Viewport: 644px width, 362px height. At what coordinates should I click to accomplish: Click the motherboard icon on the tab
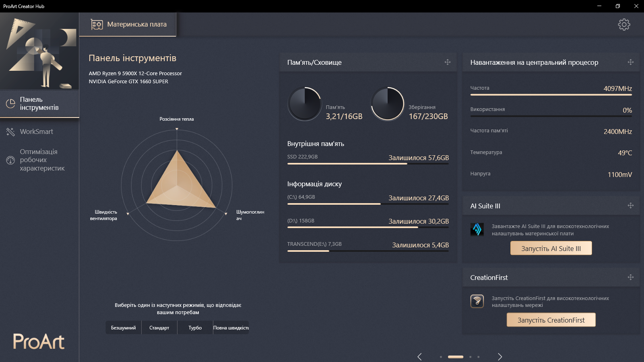point(96,24)
